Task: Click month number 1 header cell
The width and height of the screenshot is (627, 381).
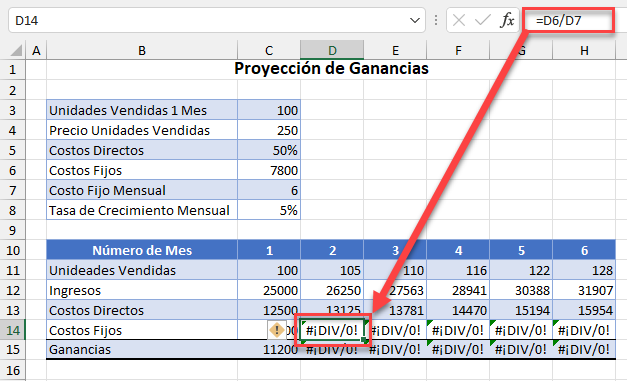Action: pos(269,250)
